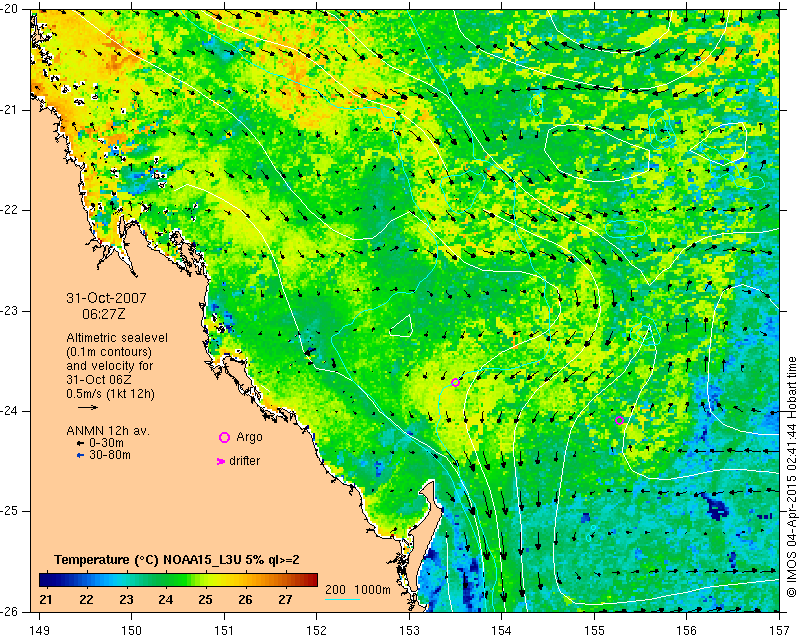Click the dark blue cold patch near 156.3, -25
The image size is (800, 640).
point(713,505)
